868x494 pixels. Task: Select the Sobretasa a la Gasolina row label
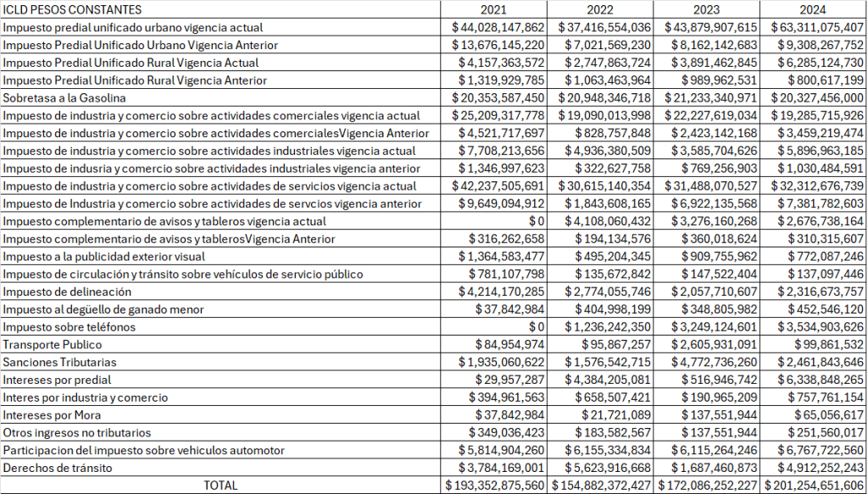click(64, 98)
